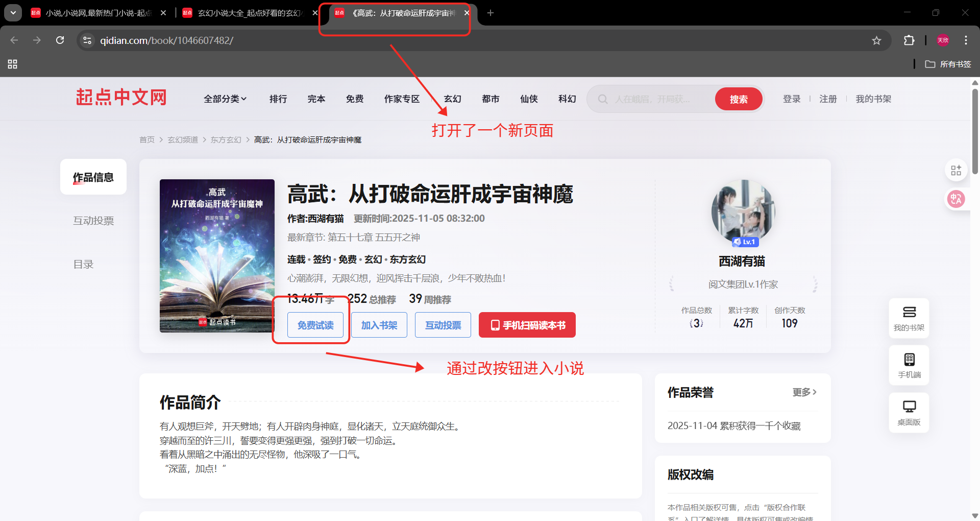The width and height of the screenshot is (980, 521).
Task: Click the red 搜索 button
Action: tap(739, 99)
